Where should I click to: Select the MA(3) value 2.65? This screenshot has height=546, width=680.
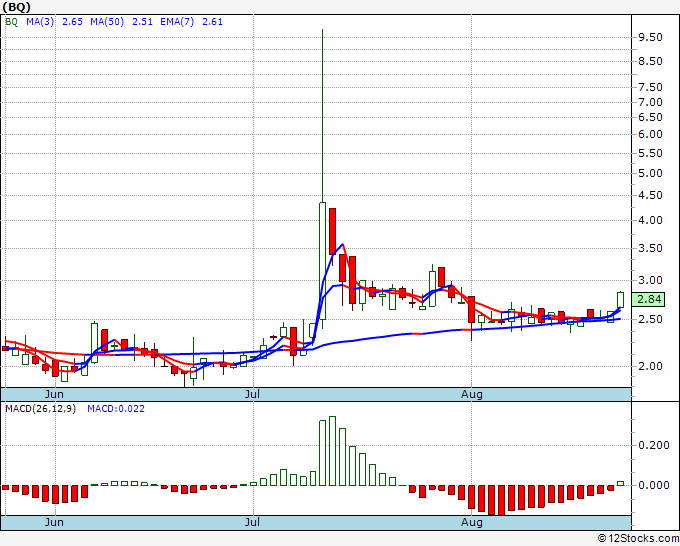72,22
